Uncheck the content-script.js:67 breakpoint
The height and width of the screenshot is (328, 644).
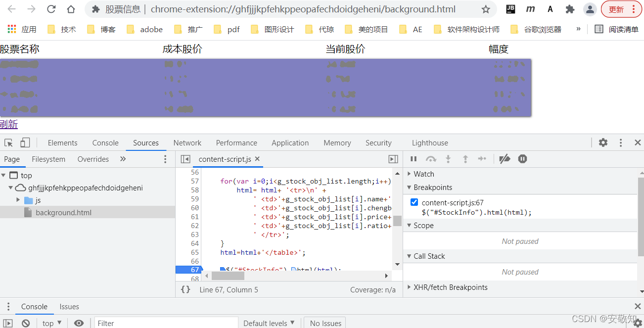click(x=414, y=202)
